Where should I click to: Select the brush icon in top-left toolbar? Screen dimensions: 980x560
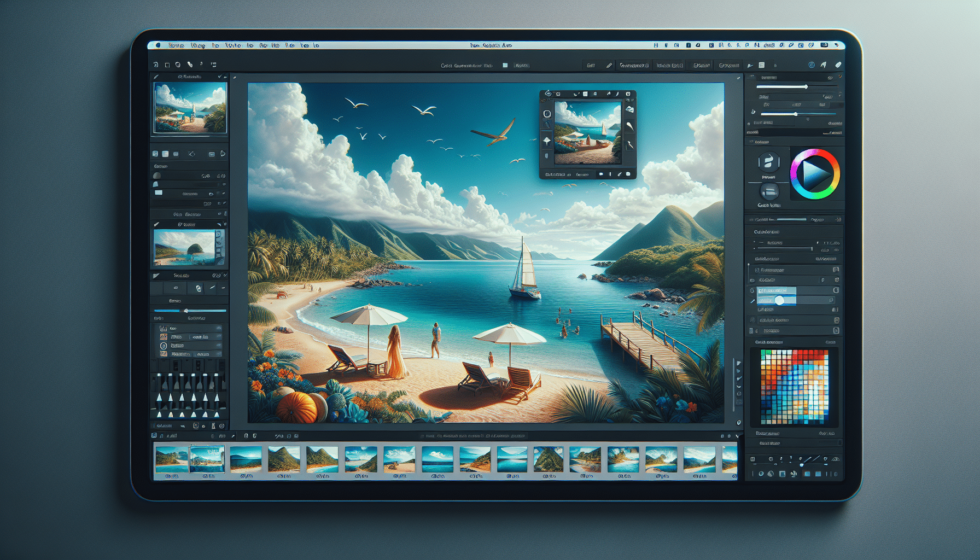point(190,65)
